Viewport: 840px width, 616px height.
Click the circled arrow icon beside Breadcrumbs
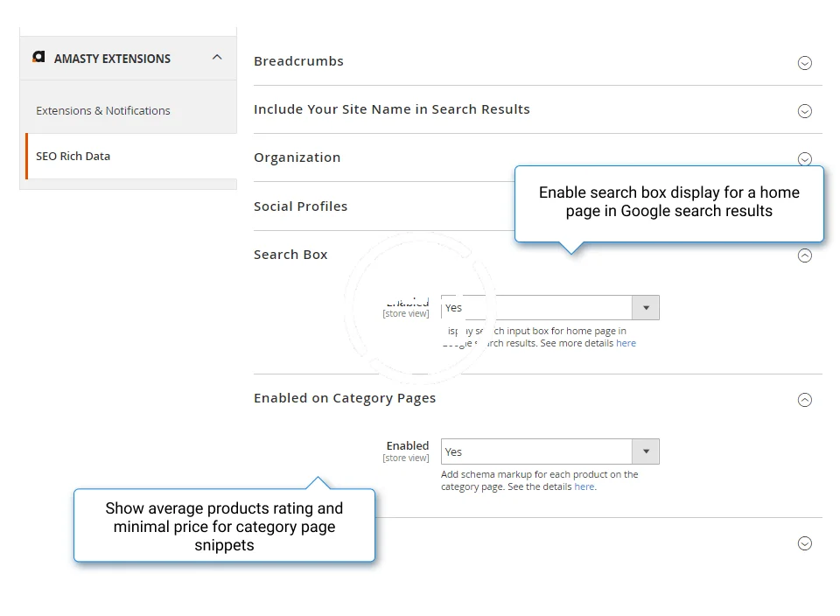805,63
